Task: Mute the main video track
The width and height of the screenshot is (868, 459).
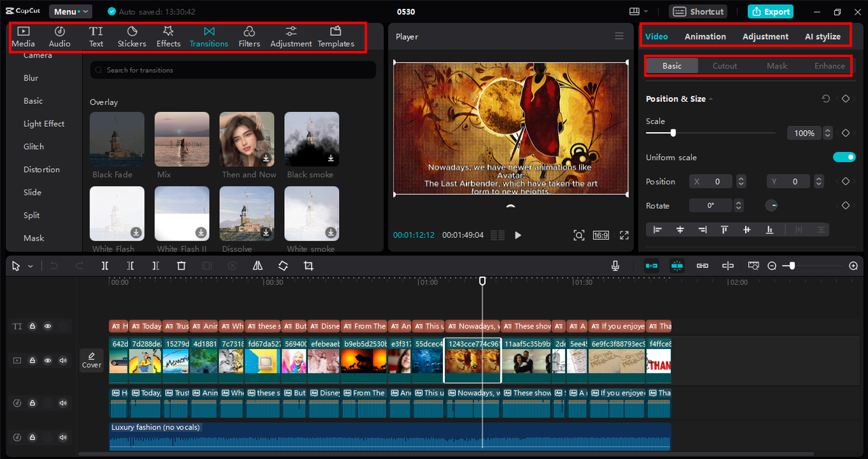Action: (63, 361)
